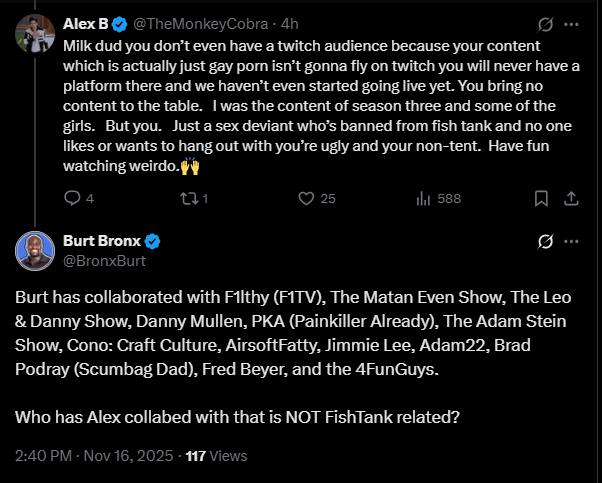The image size is (602, 483).
Task: Open the more options menu on Alex B's post
Action: click(571, 23)
